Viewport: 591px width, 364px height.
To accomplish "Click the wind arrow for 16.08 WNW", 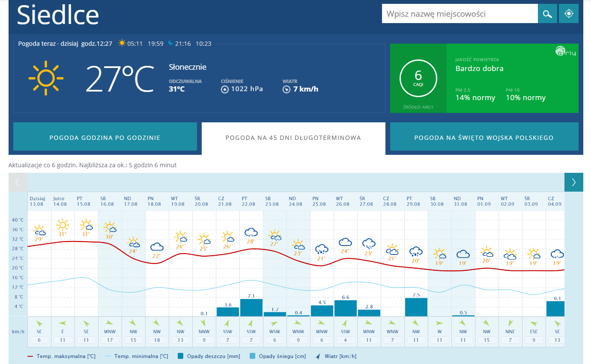I will [x=110, y=323].
